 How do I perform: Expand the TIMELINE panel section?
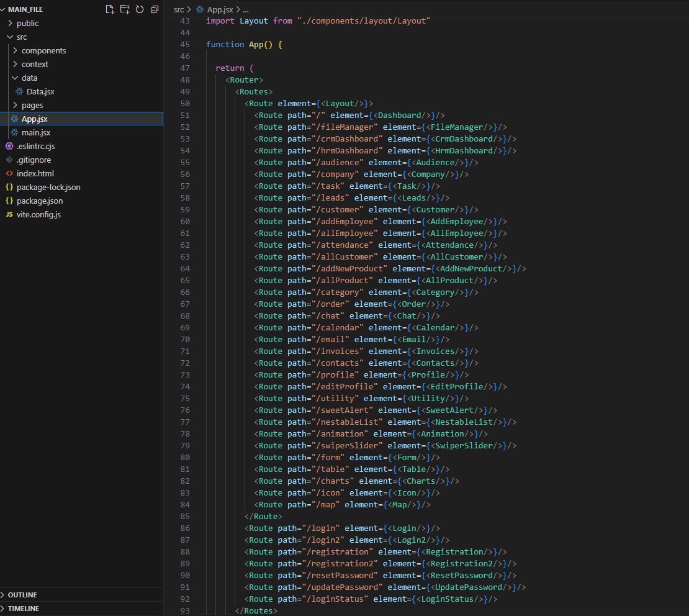(x=24, y=609)
